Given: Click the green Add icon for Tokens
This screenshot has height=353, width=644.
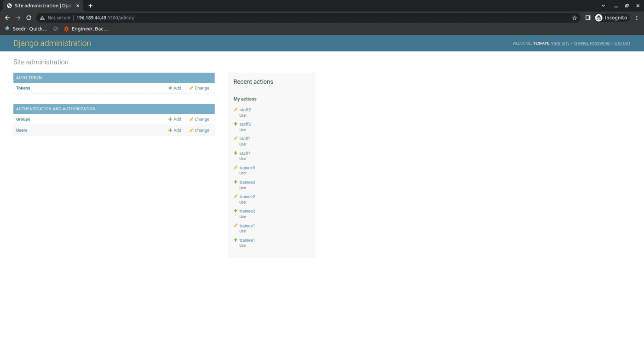Looking at the screenshot, I should coord(170,88).
